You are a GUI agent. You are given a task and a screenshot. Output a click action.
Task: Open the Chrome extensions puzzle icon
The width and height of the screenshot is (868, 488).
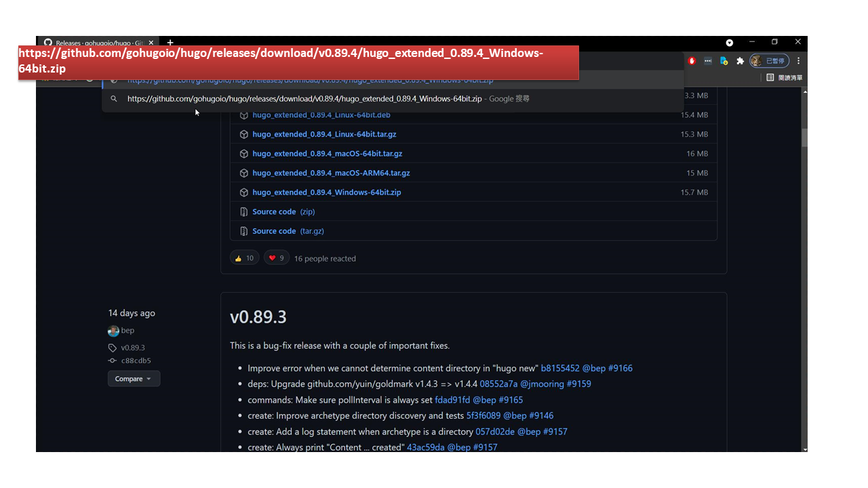click(x=740, y=61)
